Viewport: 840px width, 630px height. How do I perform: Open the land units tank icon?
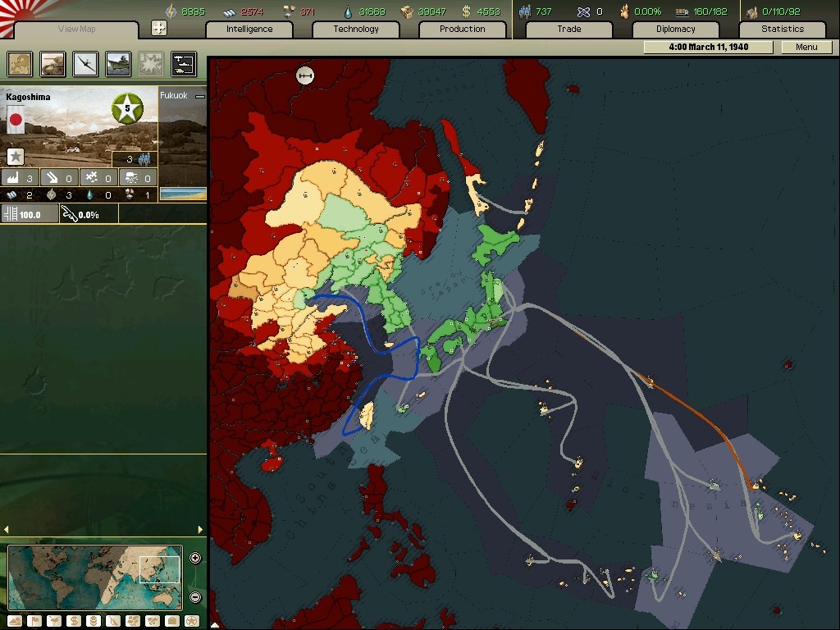click(52, 64)
